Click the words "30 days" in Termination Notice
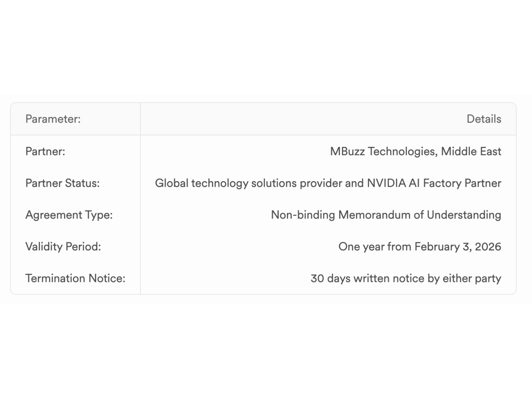532x399 pixels. 330,278
